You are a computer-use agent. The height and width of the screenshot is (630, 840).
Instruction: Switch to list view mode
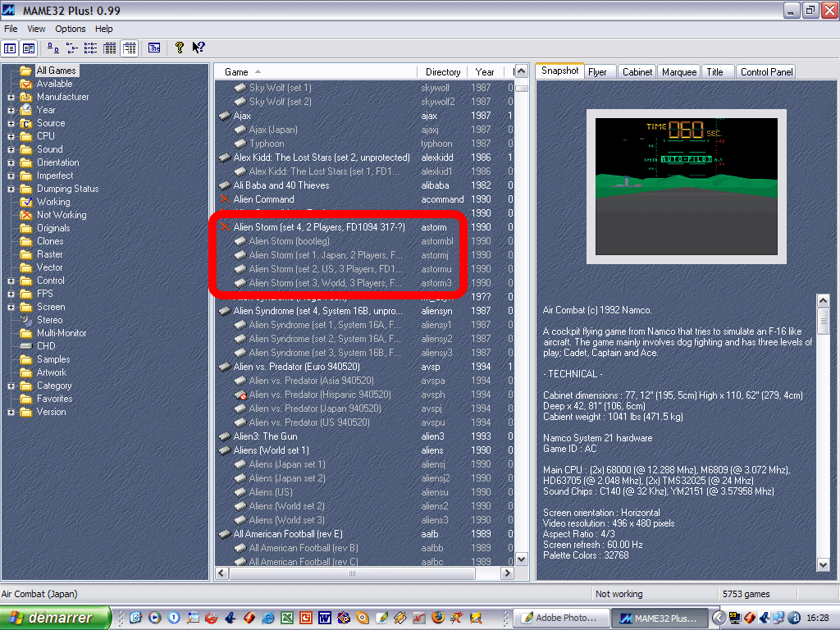90,48
